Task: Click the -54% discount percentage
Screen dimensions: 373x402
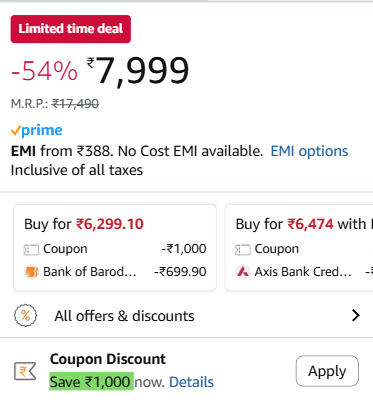Action: coord(44,71)
